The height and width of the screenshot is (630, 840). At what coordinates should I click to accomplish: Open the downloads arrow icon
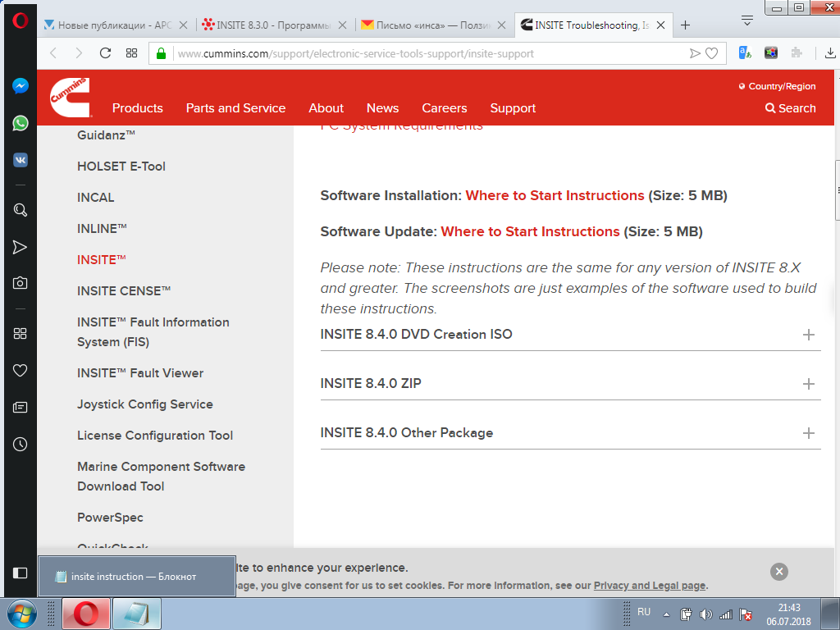830,52
